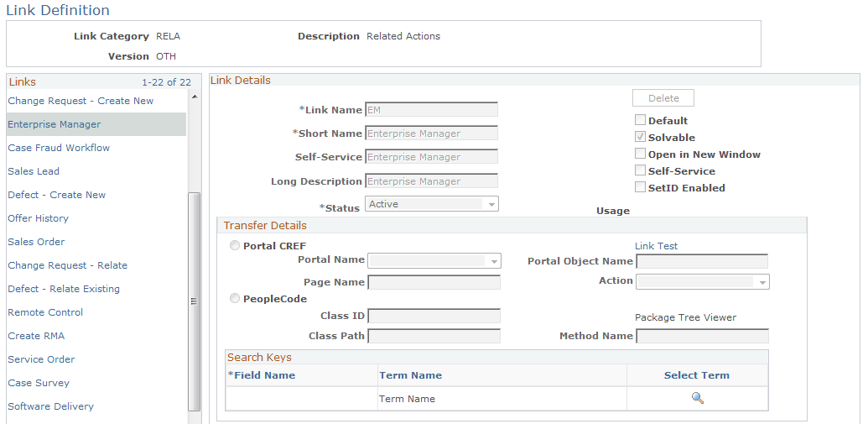Open the Status dropdown
This screenshot has height=424, width=868.
point(432,204)
